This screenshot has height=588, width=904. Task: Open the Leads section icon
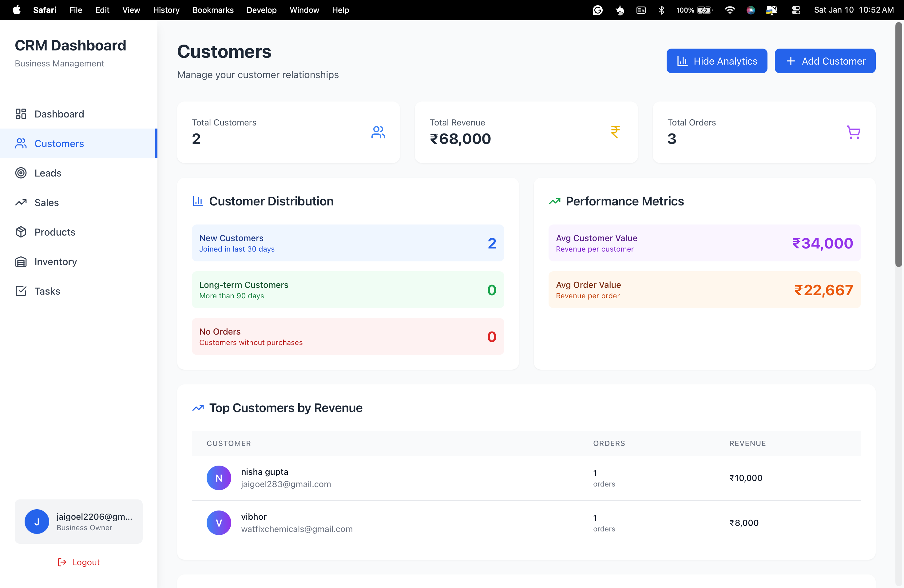21,173
